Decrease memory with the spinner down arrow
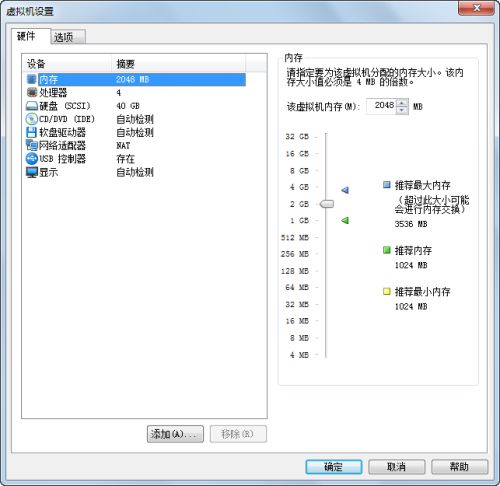Screen dimensions: 500x486 click(x=402, y=110)
